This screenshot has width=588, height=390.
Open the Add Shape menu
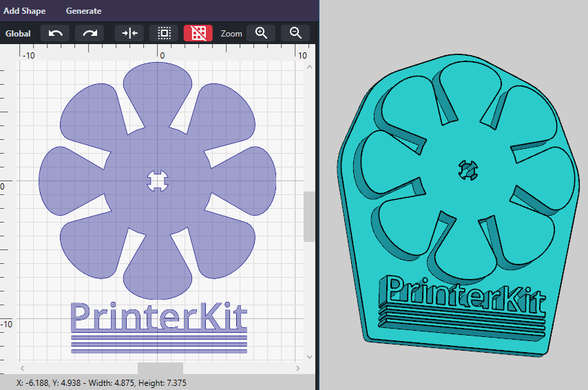pos(24,11)
